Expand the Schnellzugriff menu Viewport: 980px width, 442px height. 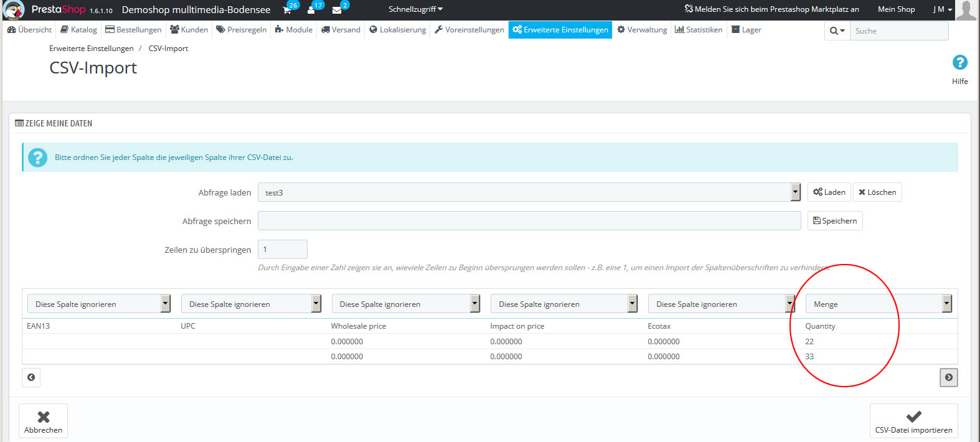[x=415, y=9]
